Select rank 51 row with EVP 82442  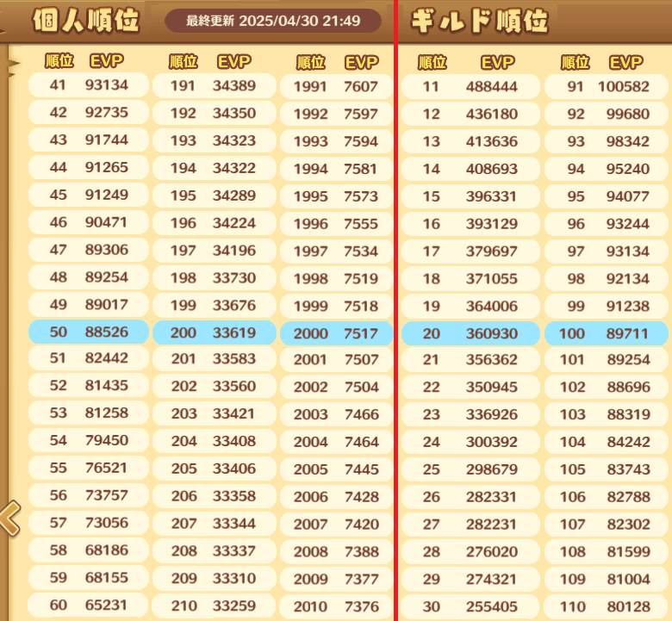(89, 357)
